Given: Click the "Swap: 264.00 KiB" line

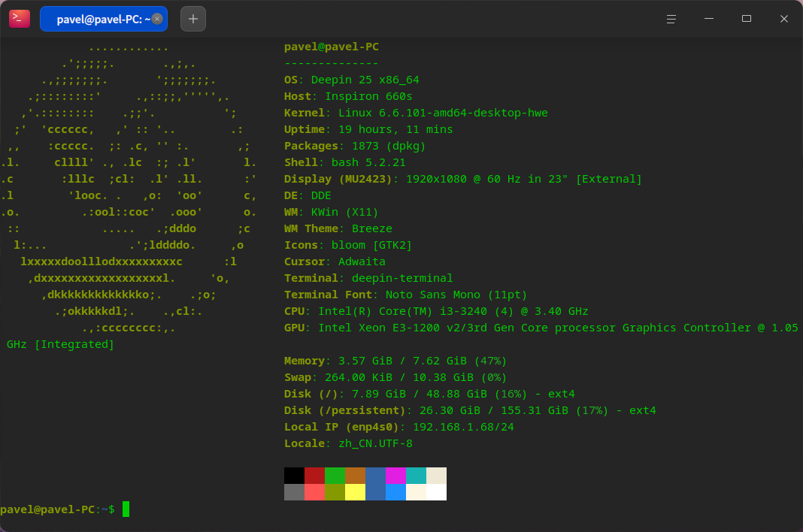Looking at the screenshot, I should point(395,377).
